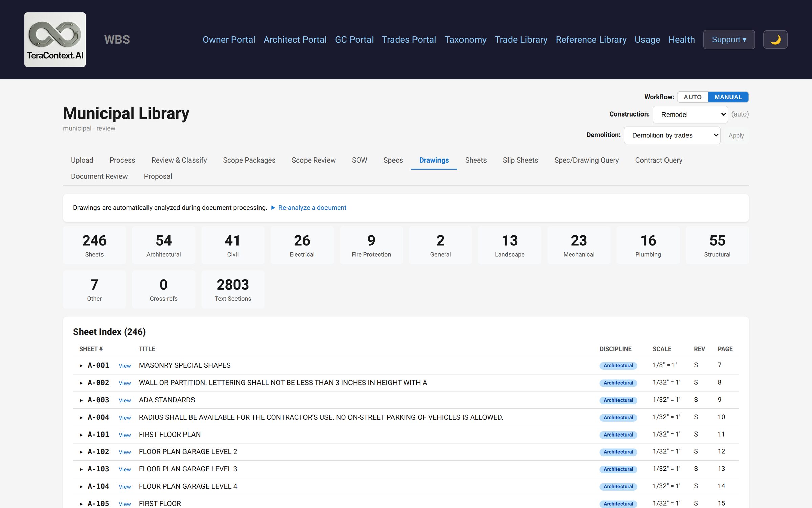Click the 2803 Text Sections card
Viewport: 812px width, 508px height.
[x=233, y=289]
